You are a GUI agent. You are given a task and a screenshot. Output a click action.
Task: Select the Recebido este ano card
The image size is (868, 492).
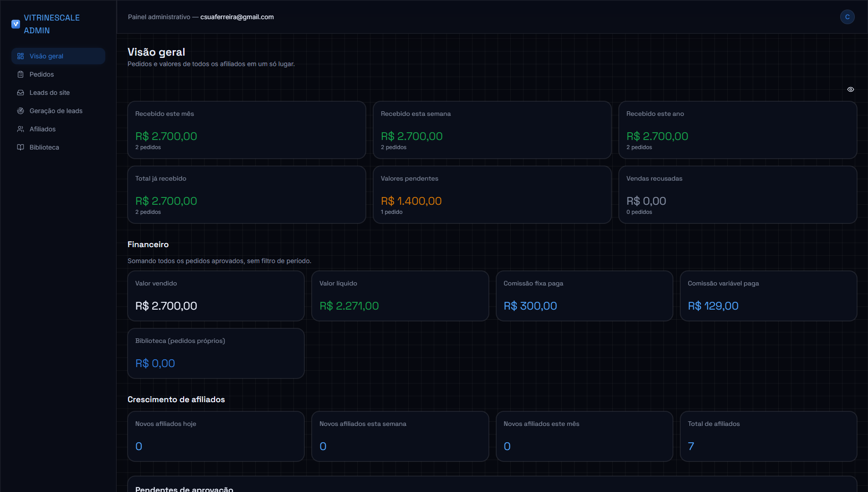coord(738,130)
